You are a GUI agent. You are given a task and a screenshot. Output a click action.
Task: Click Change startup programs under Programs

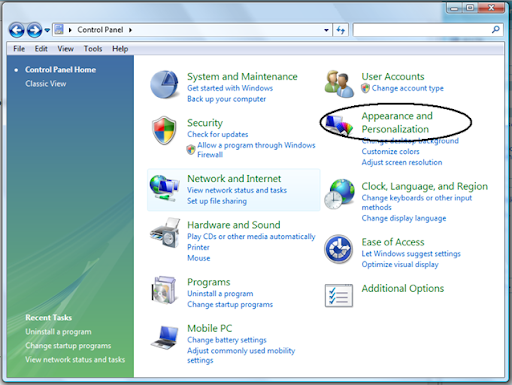(230, 304)
